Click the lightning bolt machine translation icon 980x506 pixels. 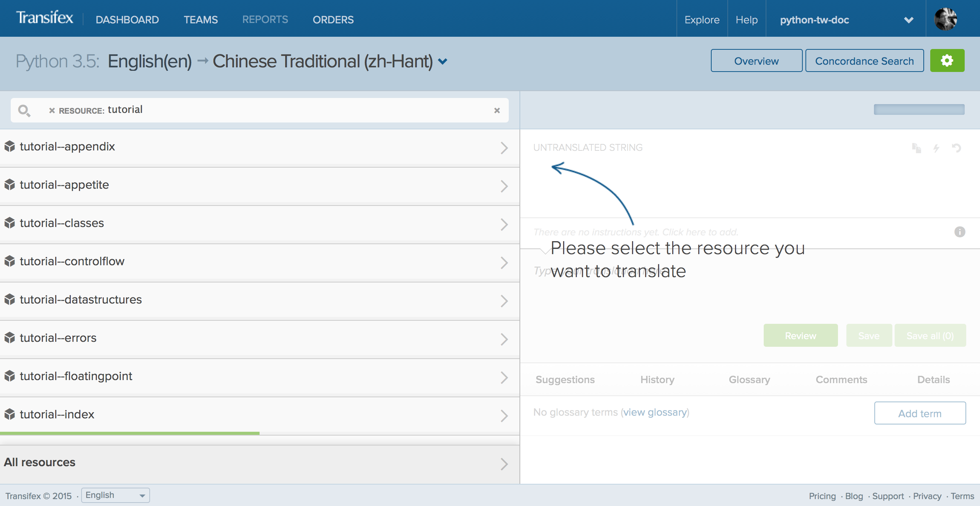[x=936, y=148]
